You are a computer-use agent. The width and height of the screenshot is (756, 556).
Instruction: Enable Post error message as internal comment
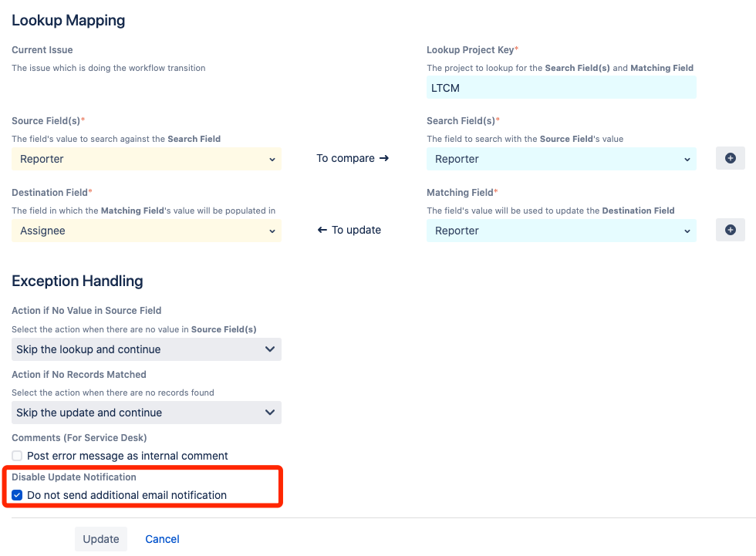tap(18, 456)
